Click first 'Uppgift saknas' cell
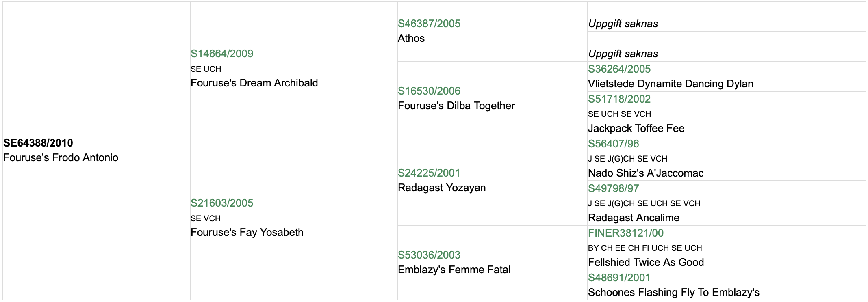 pyautogui.click(x=623, y=24)
